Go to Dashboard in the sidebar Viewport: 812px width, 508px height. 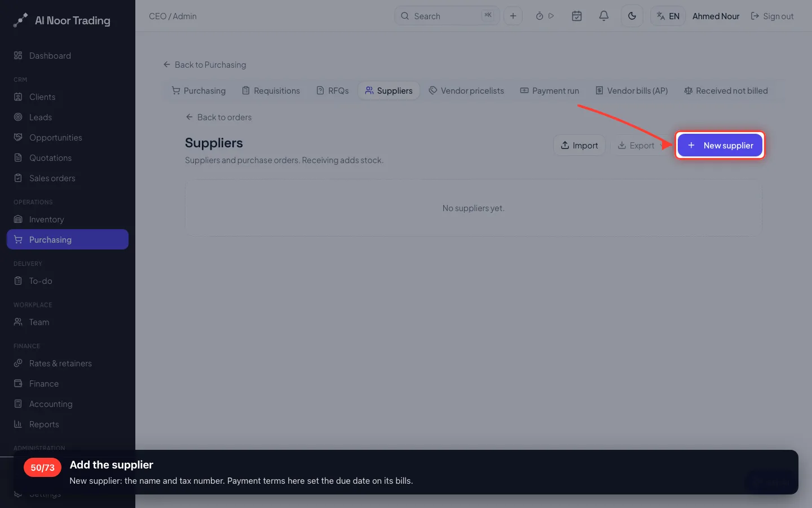pyautogui.click(x=68, y=56)
